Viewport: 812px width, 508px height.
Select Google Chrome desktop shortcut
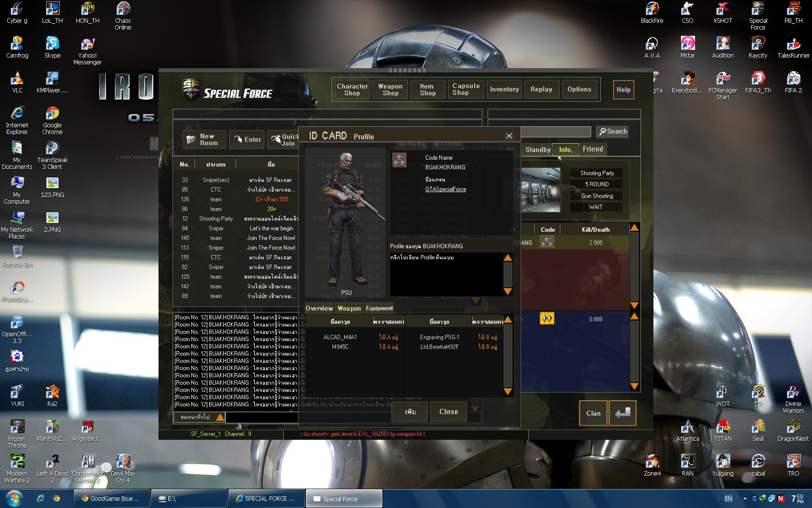coord(52,120)
